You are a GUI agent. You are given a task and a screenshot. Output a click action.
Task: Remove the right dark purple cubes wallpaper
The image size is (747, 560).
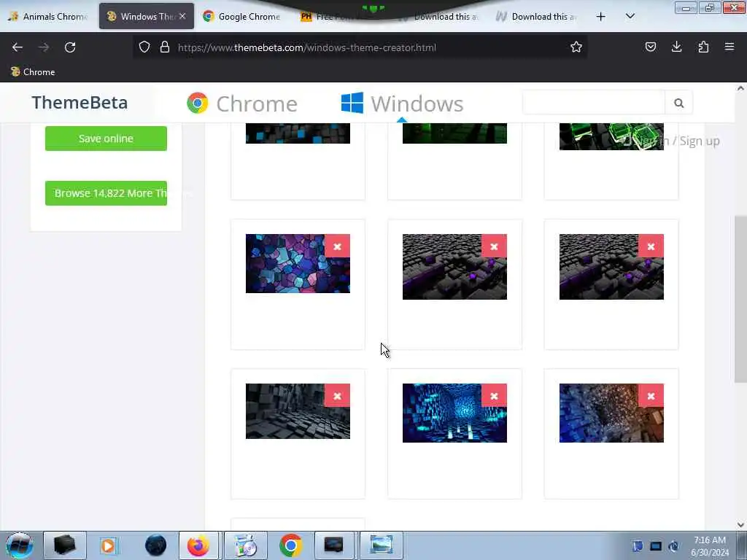click(651, 246)
